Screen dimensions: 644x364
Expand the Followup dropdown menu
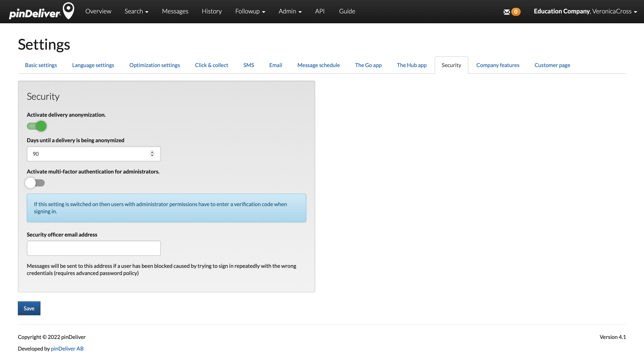tap(250, 11)
